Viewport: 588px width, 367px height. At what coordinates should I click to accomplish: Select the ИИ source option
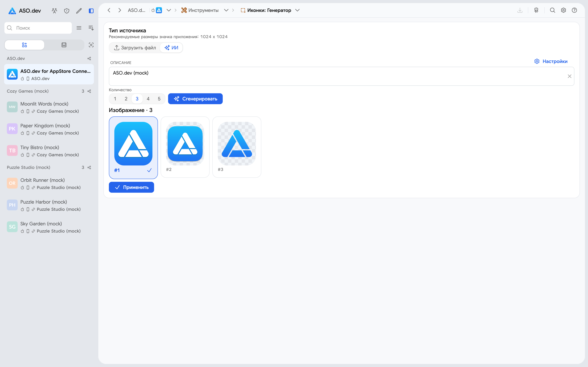(171, 47)
